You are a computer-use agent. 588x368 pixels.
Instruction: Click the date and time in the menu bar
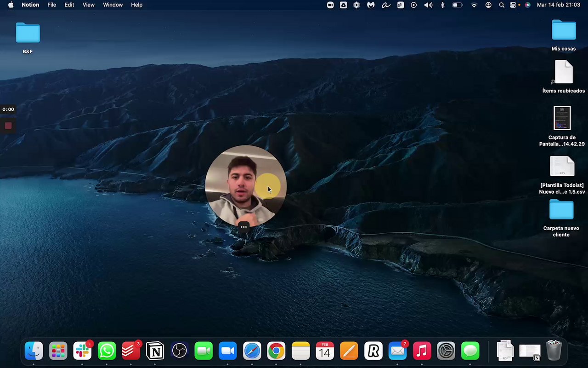[558, 5]
